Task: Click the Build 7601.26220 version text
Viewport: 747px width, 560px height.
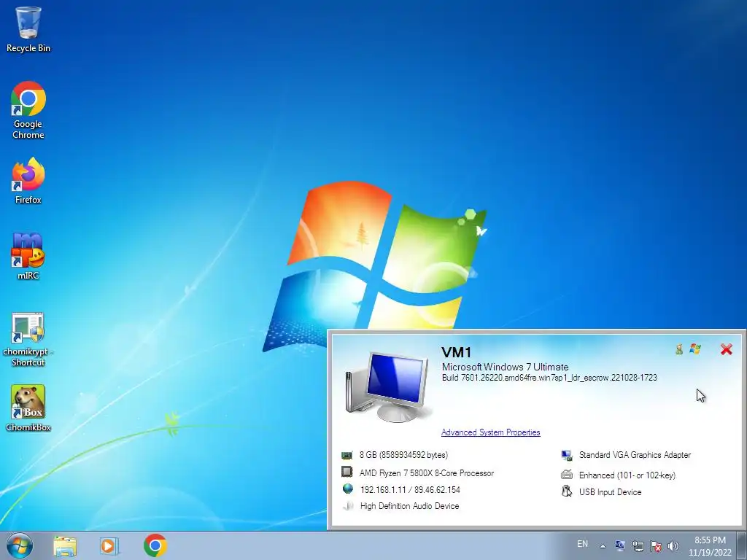Action: 549,378
